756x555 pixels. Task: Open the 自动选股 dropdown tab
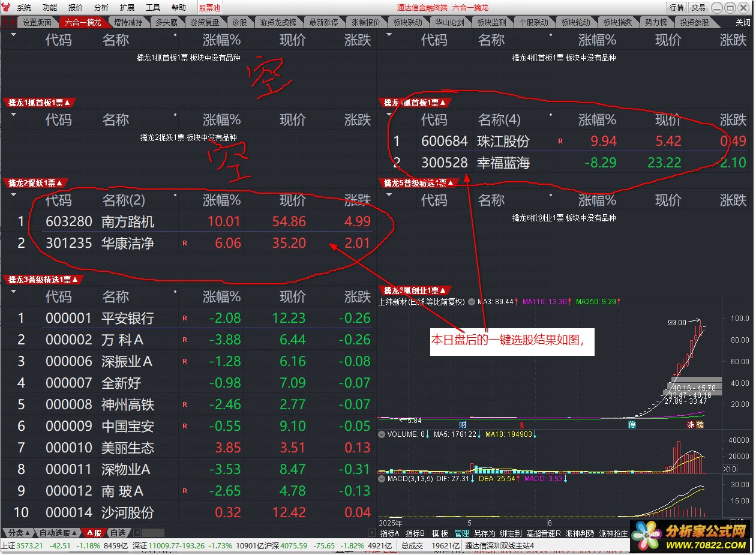[58, 533]
